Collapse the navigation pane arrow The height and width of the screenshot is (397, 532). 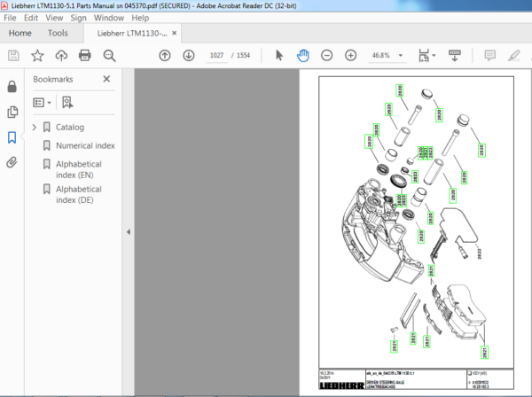129,232
